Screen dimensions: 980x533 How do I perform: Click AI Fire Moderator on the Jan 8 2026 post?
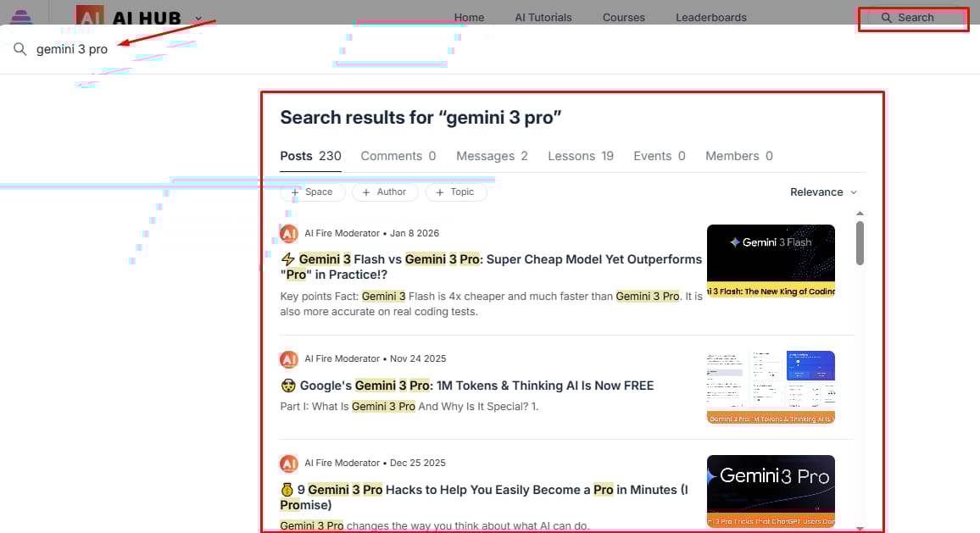[342, 233]
